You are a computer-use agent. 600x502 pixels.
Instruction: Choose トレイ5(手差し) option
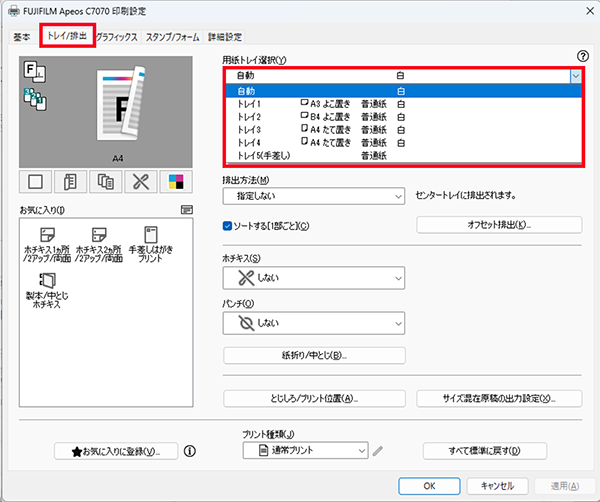pyautogui.click(x=404, y=156)
